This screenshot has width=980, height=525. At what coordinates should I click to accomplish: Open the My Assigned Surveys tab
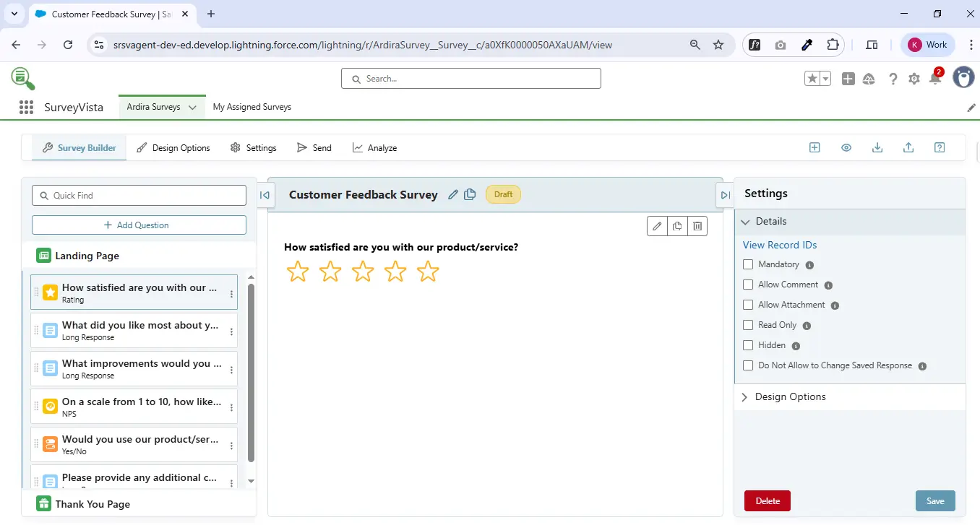[252, 107]
